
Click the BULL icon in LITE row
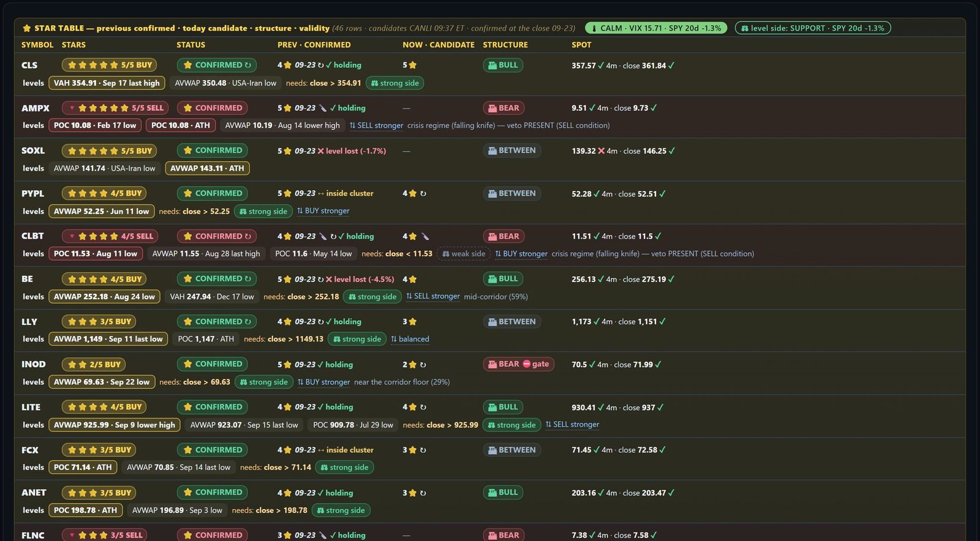pyautogui.click(x=492, y=407)
